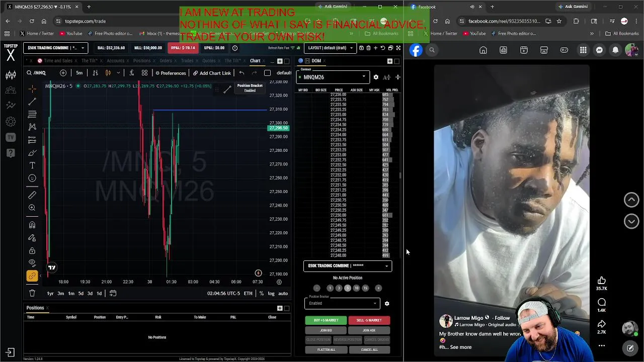Screen dimensions: 644x362
Task: Open Facebook notifications bell
Action: pyautogui.click(x=615, y=50)
